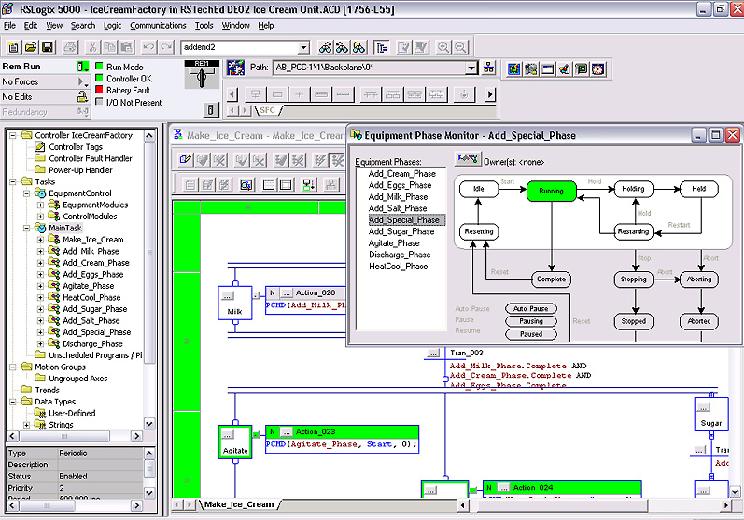Click instruction toolbar scroll right arrow
This screenshot has width=744, height=520.
pyautogui.click(x=490, y=95)
